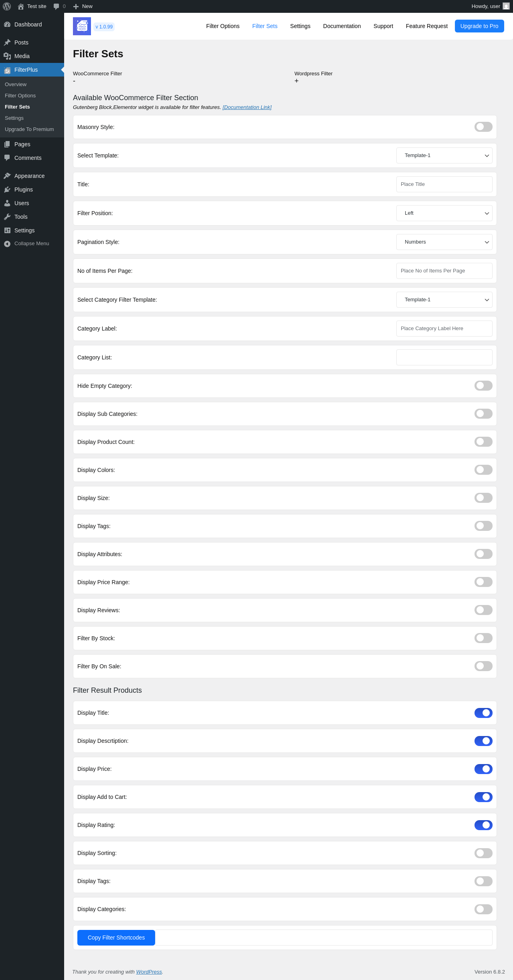Switch to the Filter Options tab
The image size is (513, 980).
223,26
